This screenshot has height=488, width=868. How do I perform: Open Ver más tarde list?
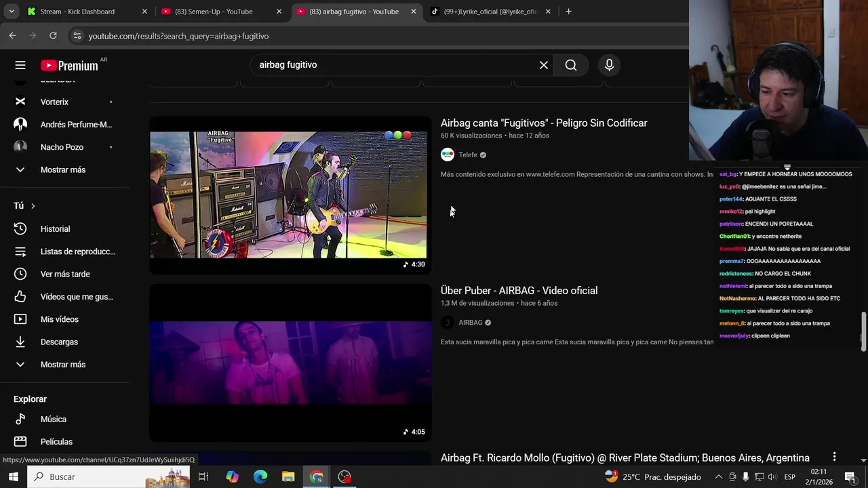[65, 274]
